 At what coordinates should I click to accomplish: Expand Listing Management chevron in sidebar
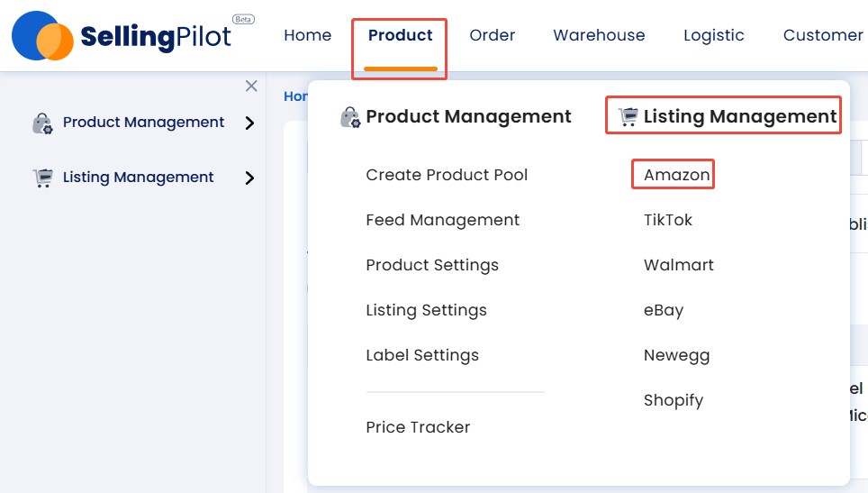249,178
